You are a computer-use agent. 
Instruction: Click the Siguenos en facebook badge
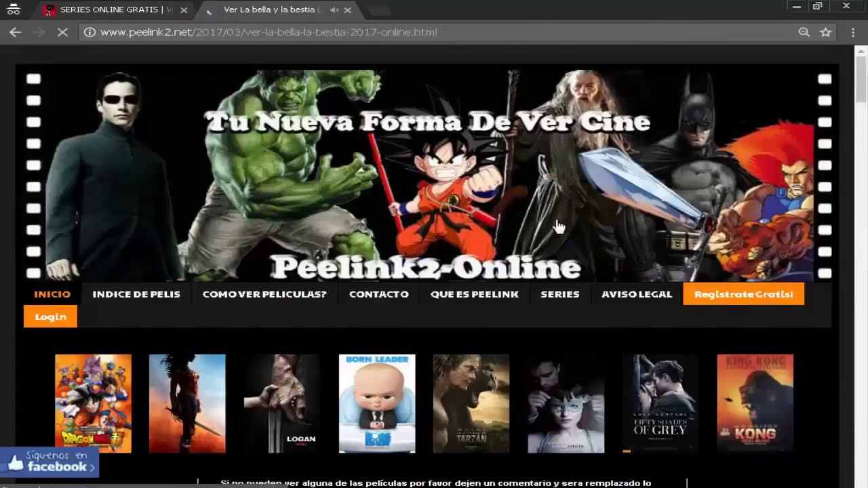point(50,462)
